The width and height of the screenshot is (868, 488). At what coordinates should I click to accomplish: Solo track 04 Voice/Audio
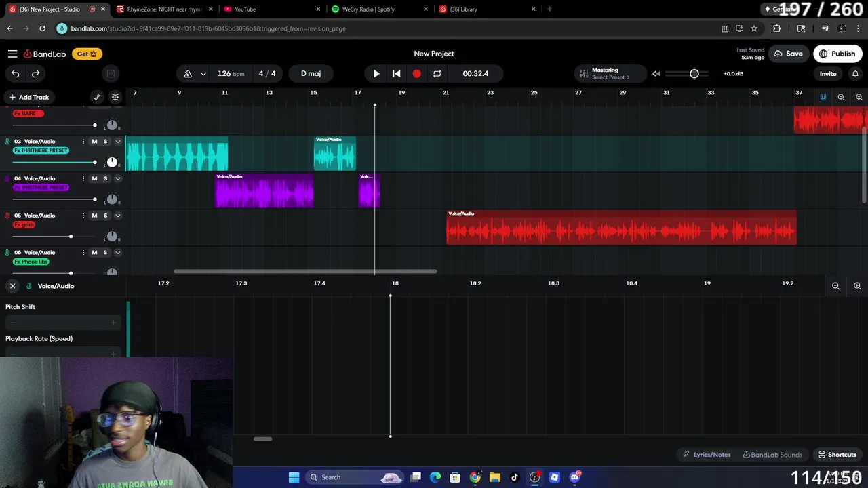[105, 178]
